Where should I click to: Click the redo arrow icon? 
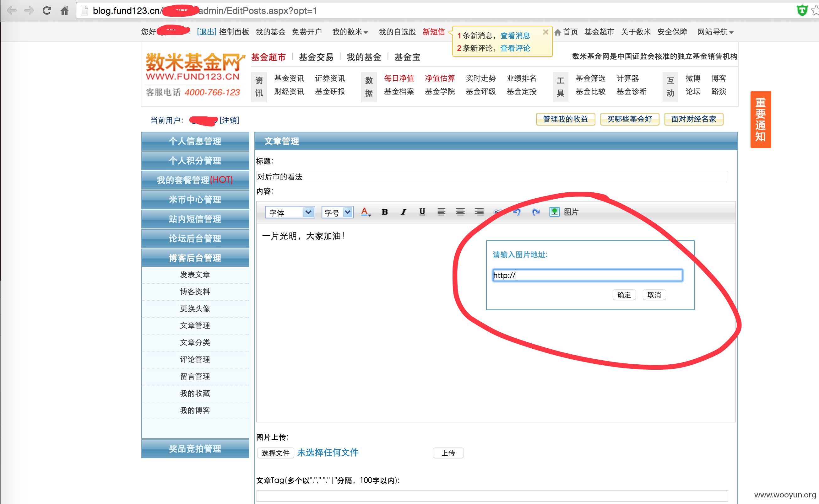(535, 212)
